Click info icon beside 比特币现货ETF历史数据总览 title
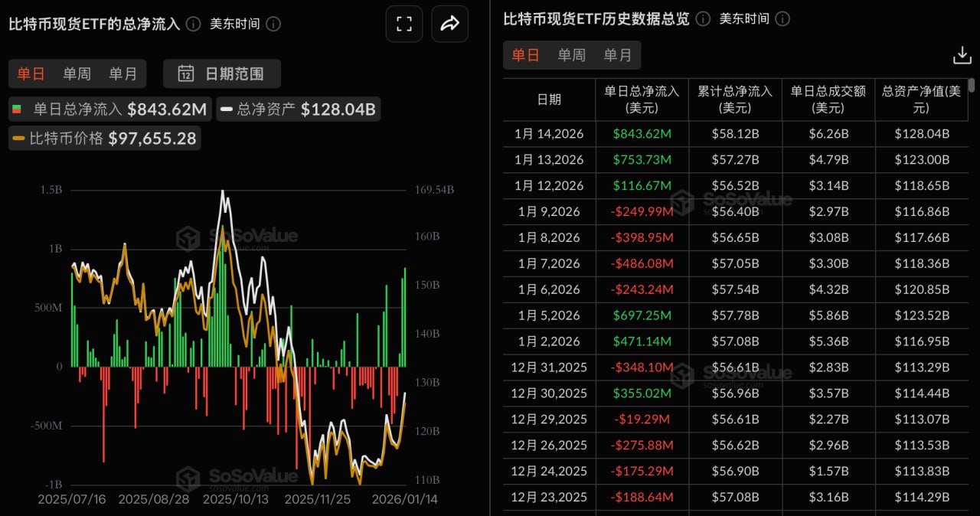This screenshot has width=980, height=516. 703,18
